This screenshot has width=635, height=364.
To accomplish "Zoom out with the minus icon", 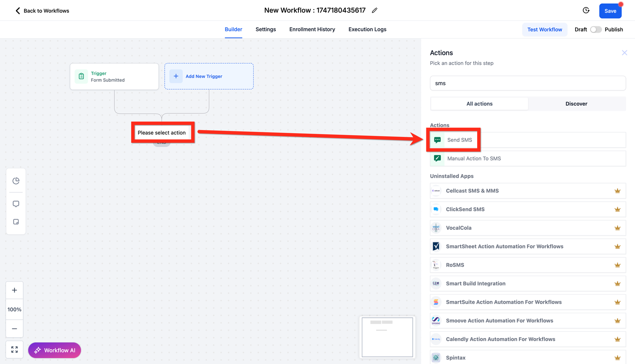I will 15,329.
